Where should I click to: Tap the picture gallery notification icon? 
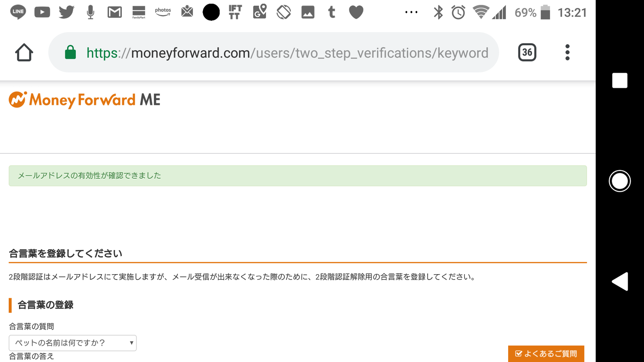pos(308,12)
